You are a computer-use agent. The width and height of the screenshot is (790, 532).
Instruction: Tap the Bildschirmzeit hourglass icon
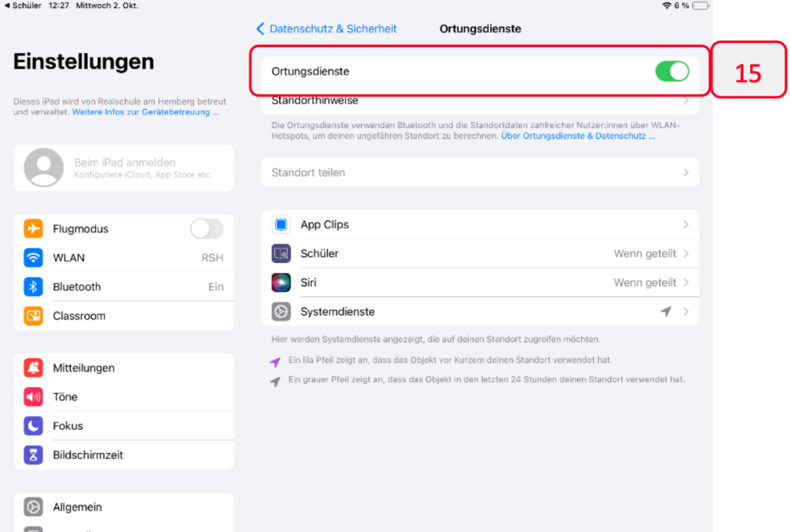coord(33,455)
